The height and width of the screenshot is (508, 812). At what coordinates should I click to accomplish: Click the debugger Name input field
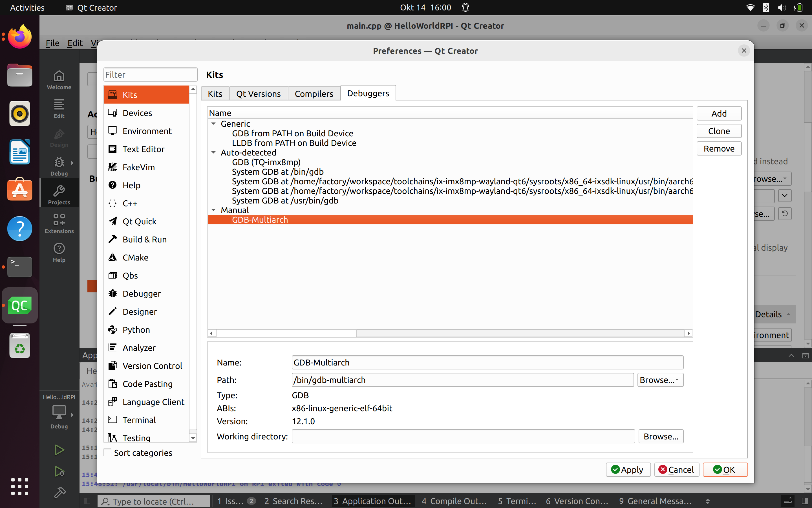(x=487, y=363)
